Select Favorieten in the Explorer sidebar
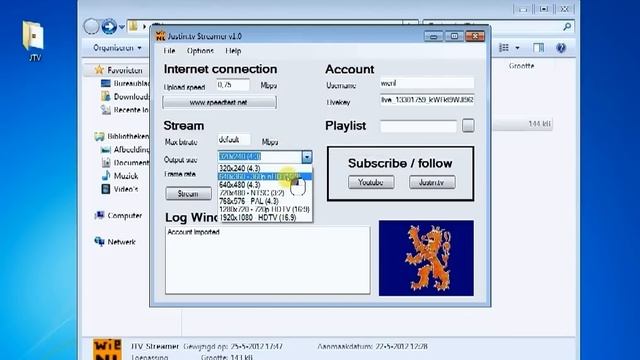 [x=125, y=70]
